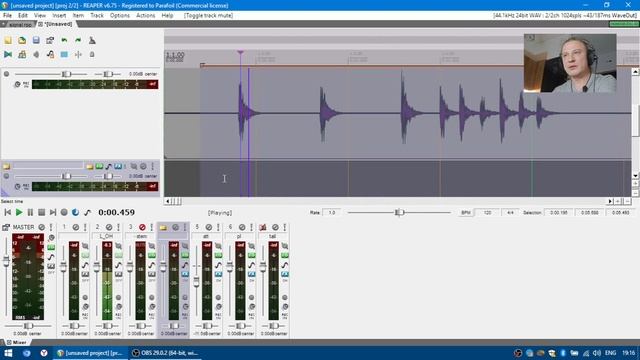
Task: Open the Edit menu
Action: point(23,16)
